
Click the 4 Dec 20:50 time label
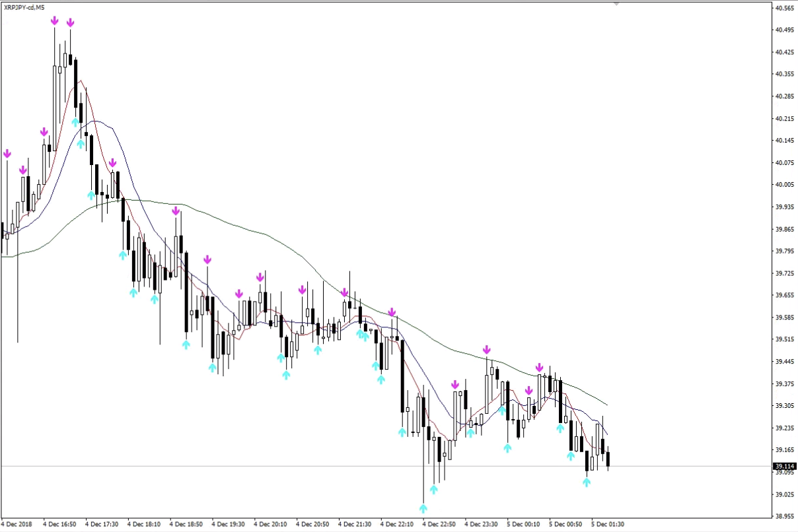(x=312, y=525)
